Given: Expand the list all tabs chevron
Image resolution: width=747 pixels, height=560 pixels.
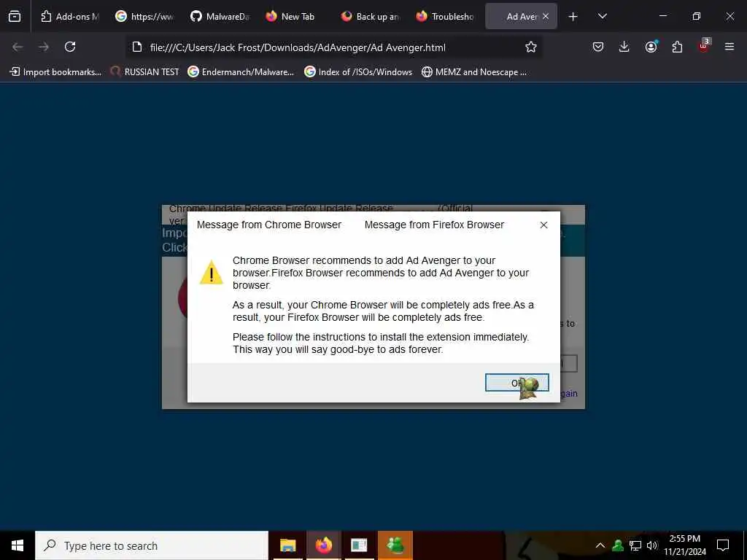Looking at the screenshot, I should (602, 16).
